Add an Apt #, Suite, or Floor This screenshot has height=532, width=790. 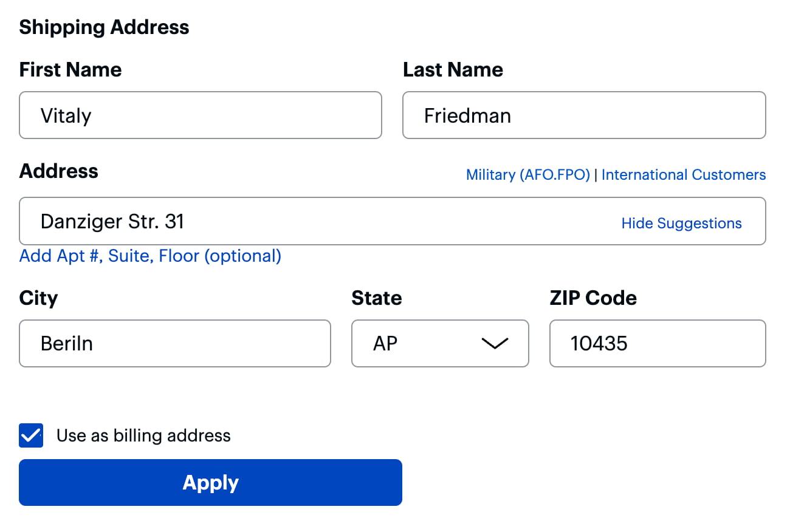(149, 256)
